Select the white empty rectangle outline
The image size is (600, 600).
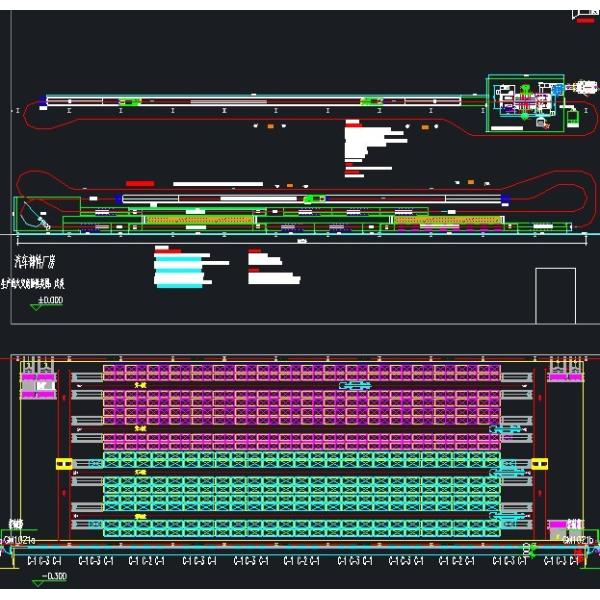tap(555, 295)
